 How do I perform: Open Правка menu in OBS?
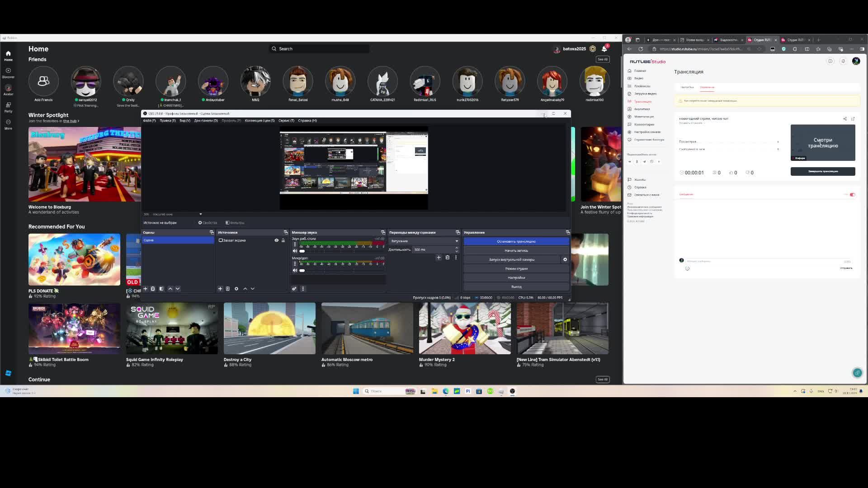(x=167, y=121)
